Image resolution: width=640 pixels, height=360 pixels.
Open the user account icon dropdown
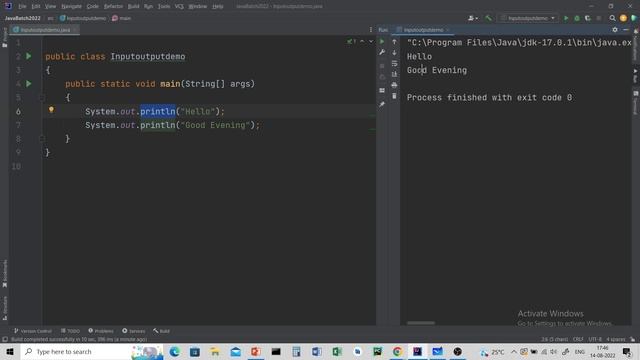pyautogui.click(x=473, y=18)
